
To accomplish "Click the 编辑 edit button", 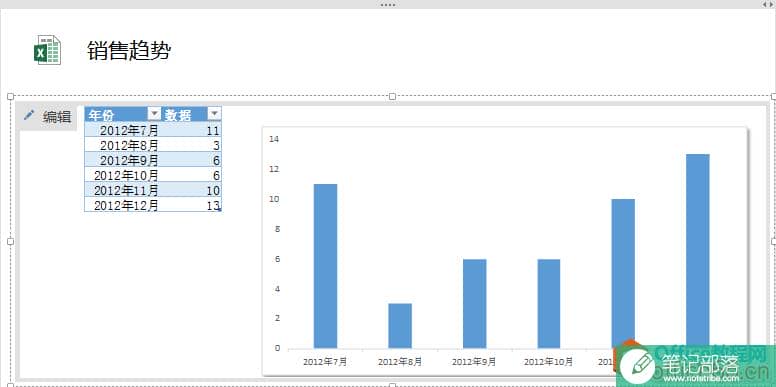I will [x=48, y=117].
